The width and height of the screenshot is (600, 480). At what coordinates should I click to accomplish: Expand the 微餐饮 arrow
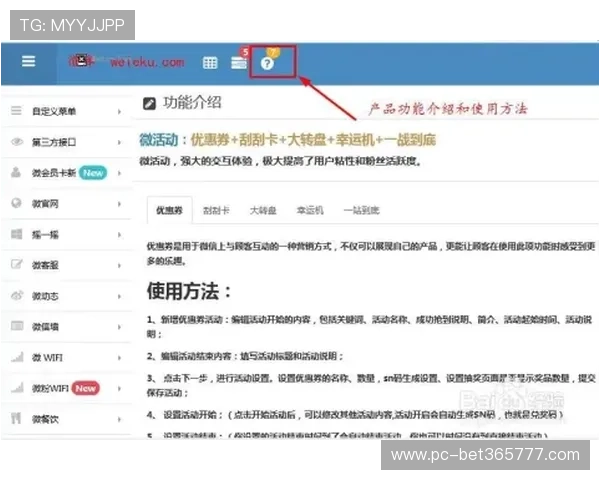coord(119,419)
